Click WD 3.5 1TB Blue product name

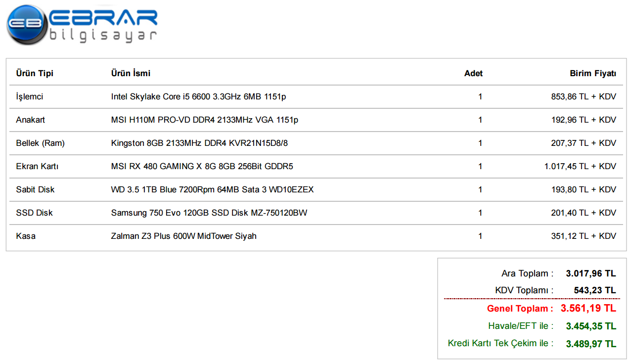point(212,189)
